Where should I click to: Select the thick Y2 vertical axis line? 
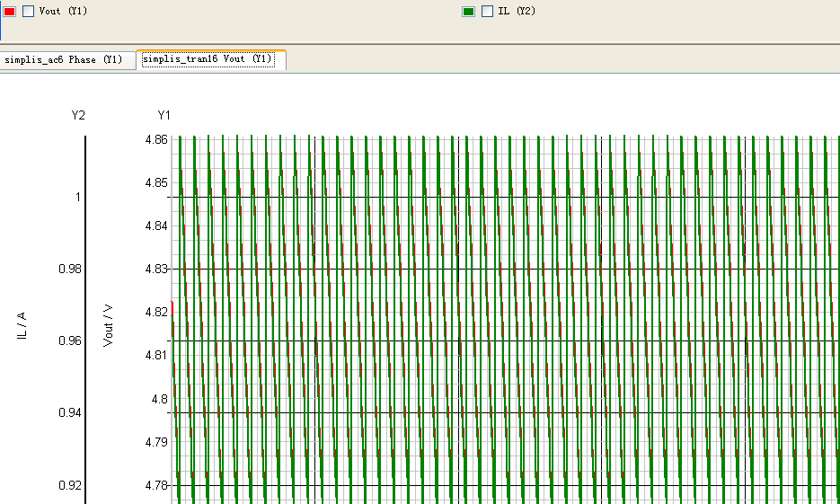point(85,314)
